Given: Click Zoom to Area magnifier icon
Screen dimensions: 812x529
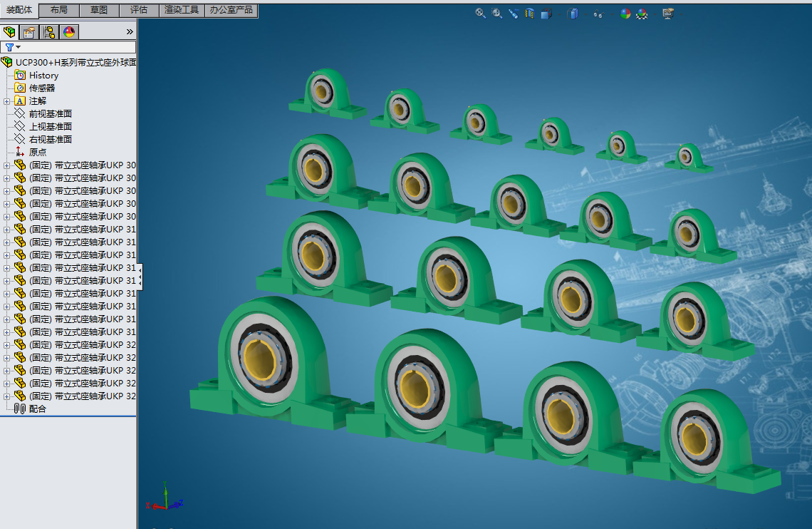Looking at the screenshot, I should (x=496, y=14).
